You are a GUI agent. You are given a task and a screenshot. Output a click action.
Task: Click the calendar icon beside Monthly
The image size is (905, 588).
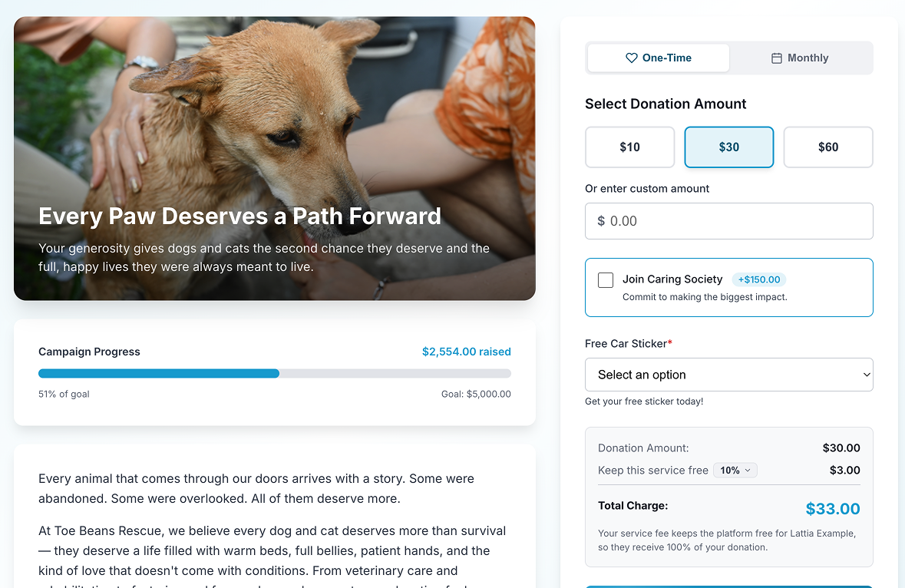tap(777, 58)
